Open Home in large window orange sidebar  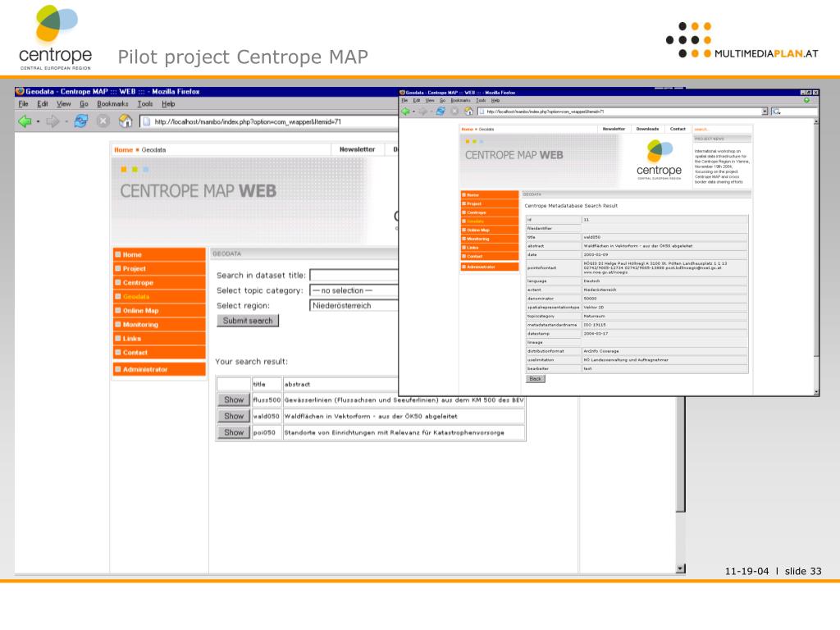point(159,254)
